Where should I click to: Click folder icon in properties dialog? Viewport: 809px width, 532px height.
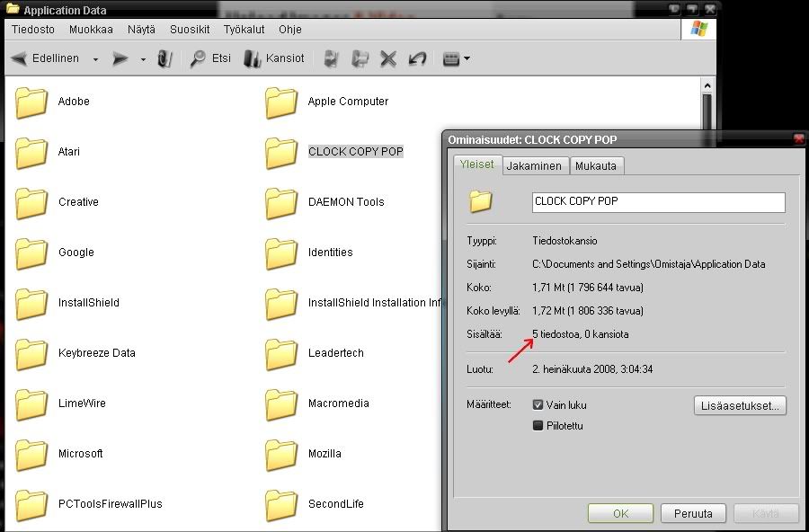[x=480, y=201]
